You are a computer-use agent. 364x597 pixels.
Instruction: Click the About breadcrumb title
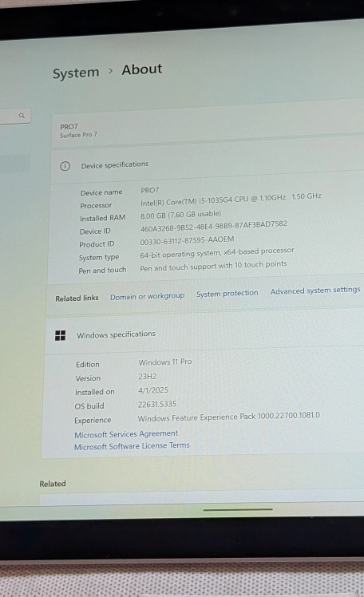point(142,69)
